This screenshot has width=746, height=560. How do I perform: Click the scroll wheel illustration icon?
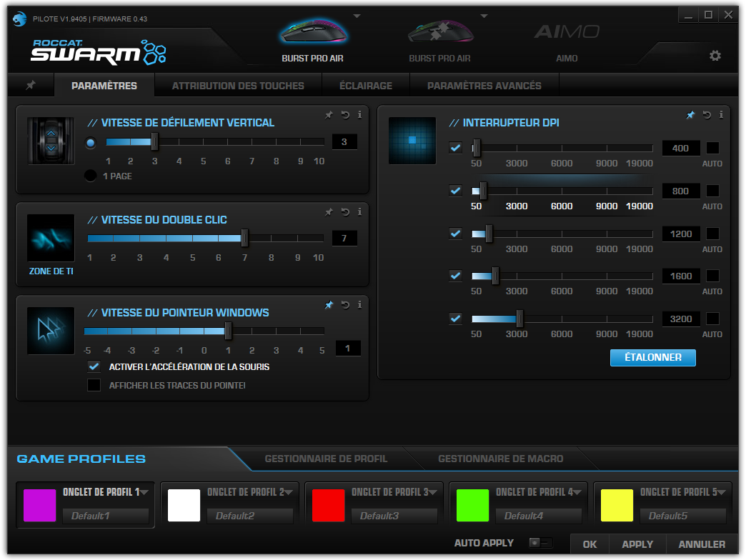51,141
